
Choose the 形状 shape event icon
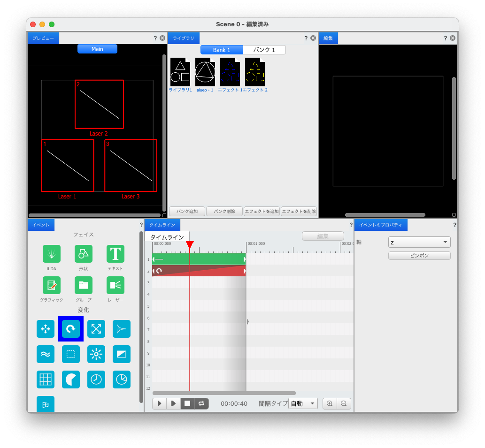[x=84, y=254]
